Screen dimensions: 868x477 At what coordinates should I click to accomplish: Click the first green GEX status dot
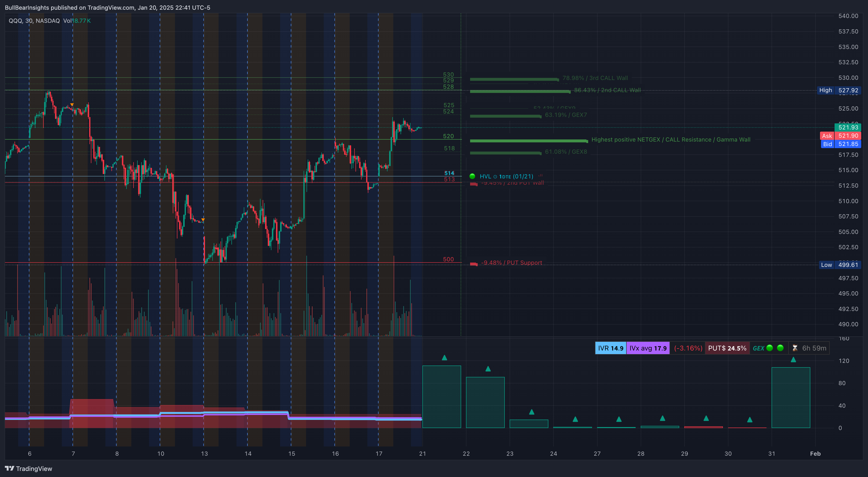[770, 348]
